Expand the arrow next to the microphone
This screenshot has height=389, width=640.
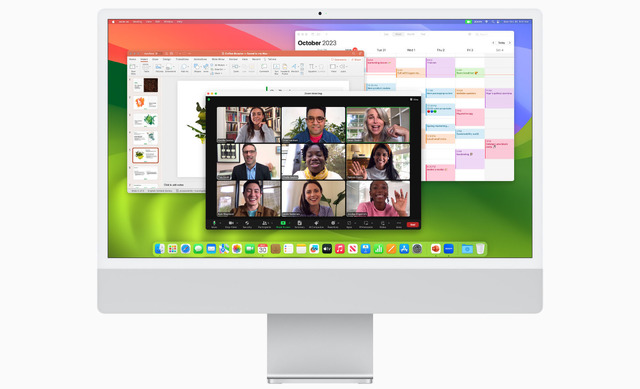tap(220, 223)
